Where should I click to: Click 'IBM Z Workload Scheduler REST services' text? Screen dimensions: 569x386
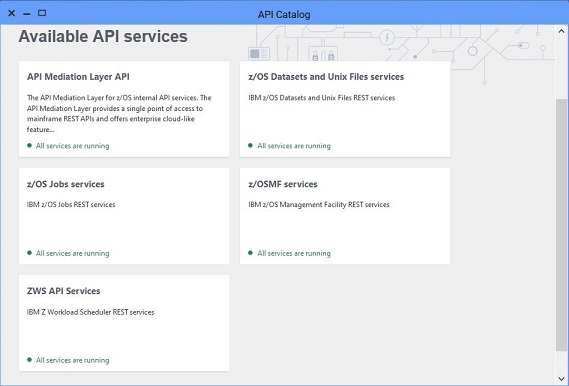[90, 312]
